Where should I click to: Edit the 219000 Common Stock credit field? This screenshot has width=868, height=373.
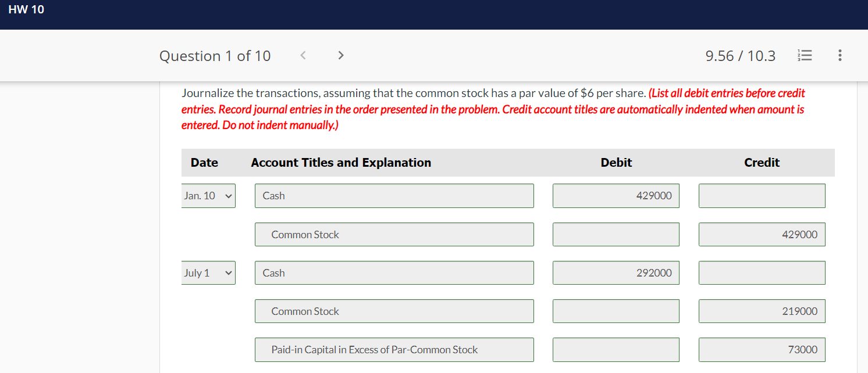pyautogui.click(x=762, y=311)
